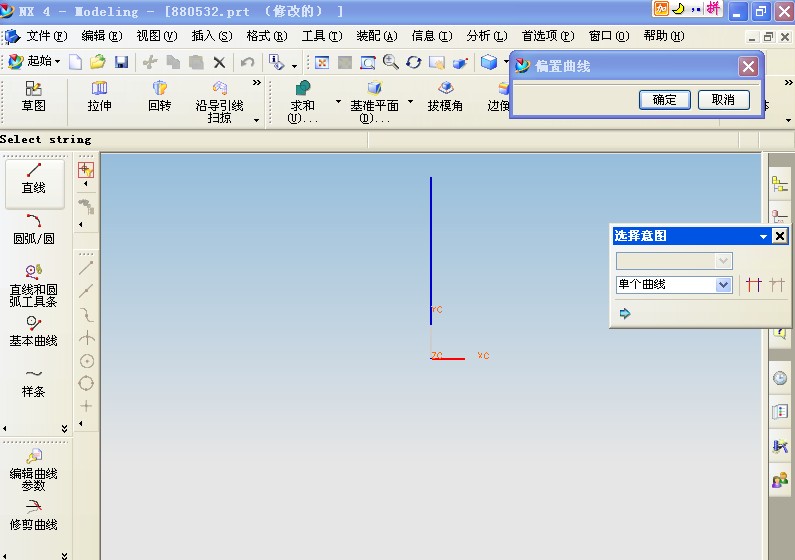Select the blue vertical line in viewport
This screenshot has height=560, width=795.
click(431, 251)
